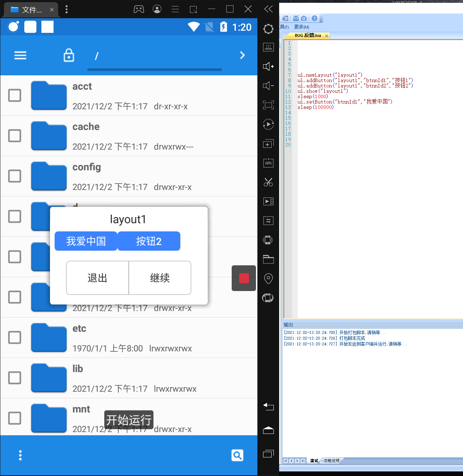Tick the checkbox for the mnt folder
Image resolution: width=463 pixels, height=476 pixels.
(15, 418)
